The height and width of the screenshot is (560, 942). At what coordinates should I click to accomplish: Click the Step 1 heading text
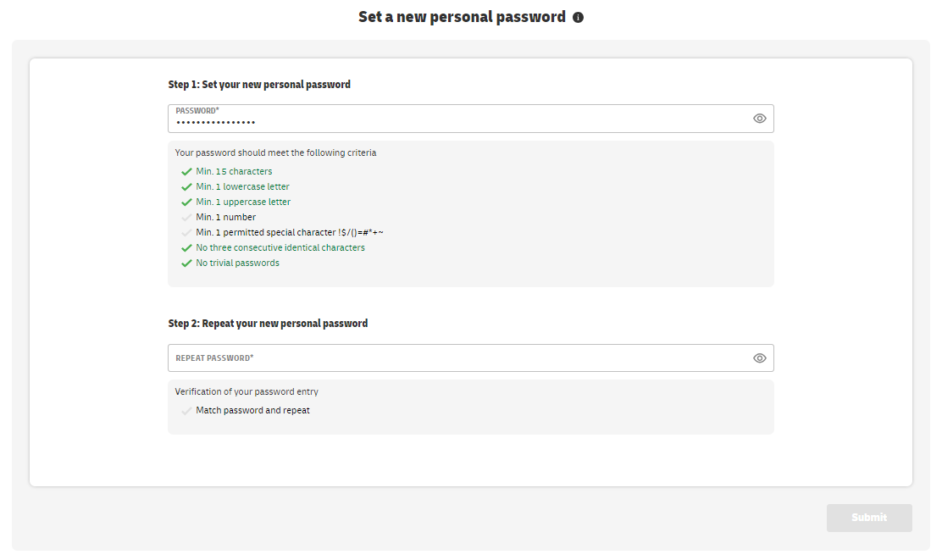[x=259, y=85]
